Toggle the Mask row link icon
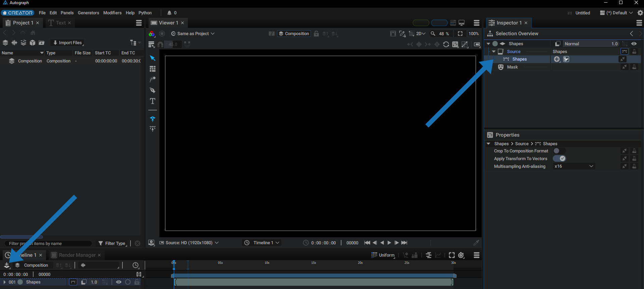The image size is (644, 289). click(625, 67)
